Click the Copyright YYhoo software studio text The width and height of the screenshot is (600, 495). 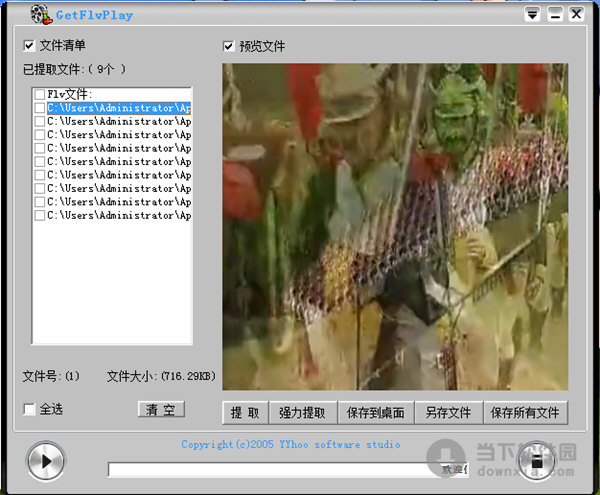pos(291,445)
